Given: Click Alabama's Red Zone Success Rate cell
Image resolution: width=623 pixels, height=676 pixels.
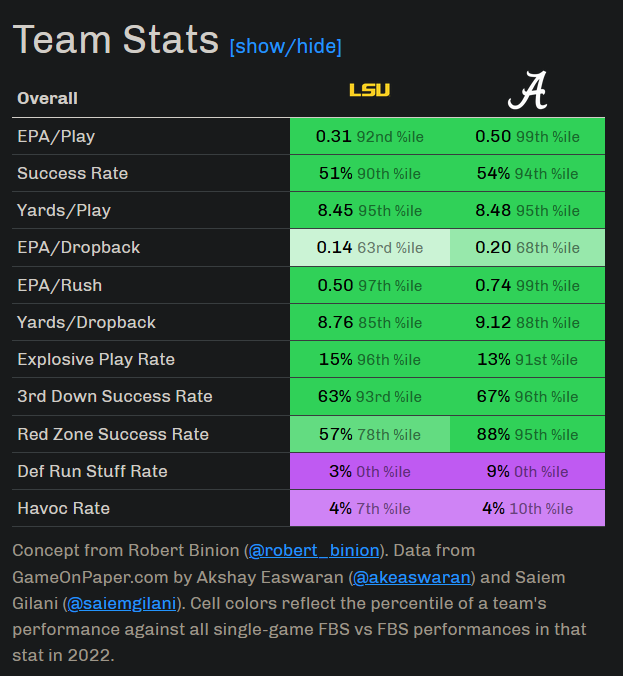Looking at the screenshot, I should tap(527, 434).
